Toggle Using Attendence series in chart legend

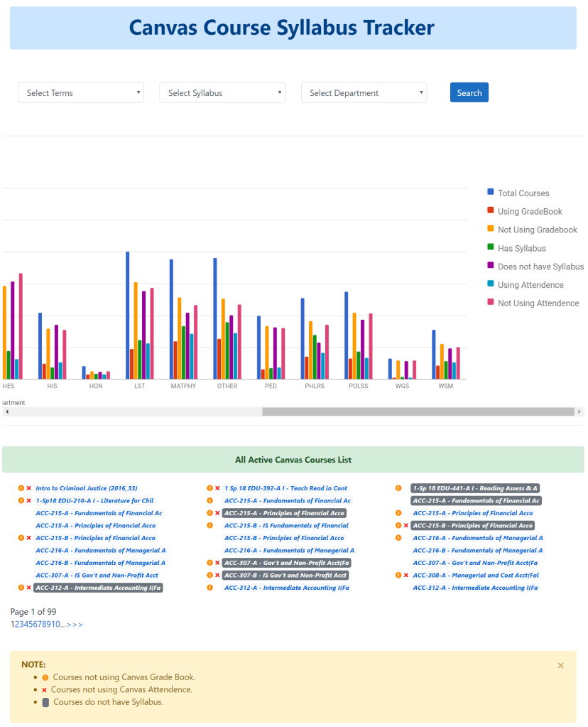[x=530, y=285]
